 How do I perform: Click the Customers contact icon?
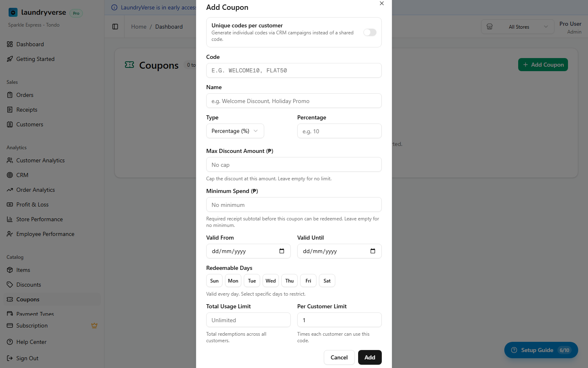(x=10, y=124)
